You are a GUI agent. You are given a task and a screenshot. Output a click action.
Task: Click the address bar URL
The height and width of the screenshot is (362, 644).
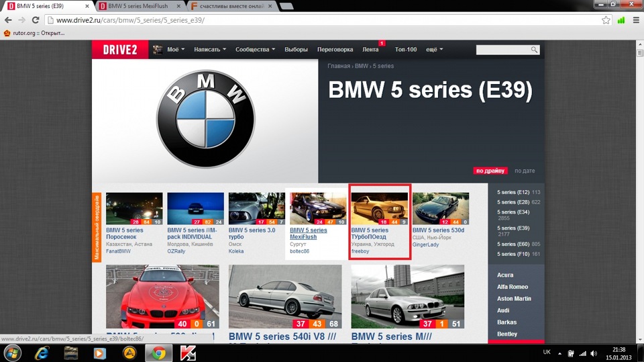pyautogui.click(x=130, y=20)
